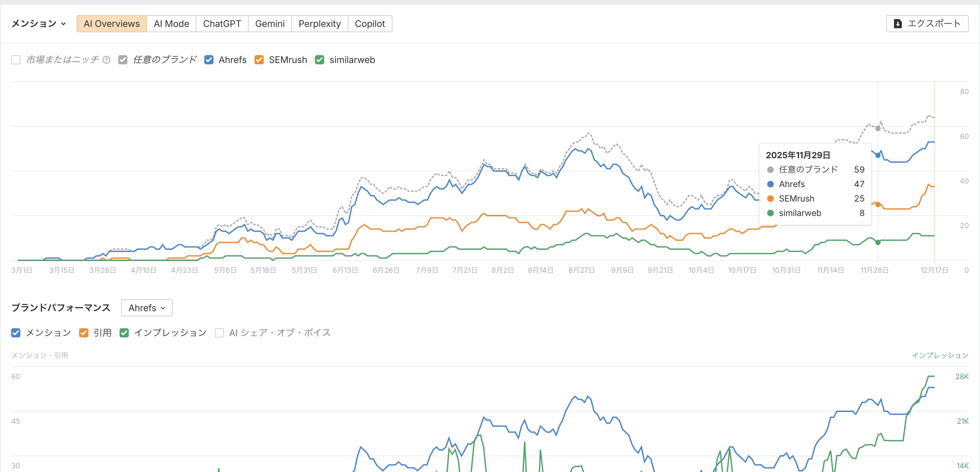Expand the Ahrefs brand performance dropdown
Screen dimensions: 980x472
[x=146, y=308]
